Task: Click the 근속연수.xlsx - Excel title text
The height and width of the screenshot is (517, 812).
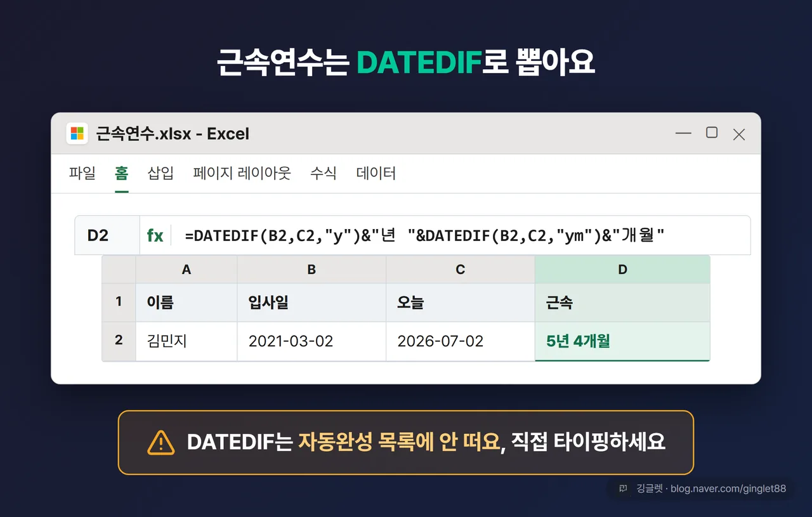Action: coord(173,134)
